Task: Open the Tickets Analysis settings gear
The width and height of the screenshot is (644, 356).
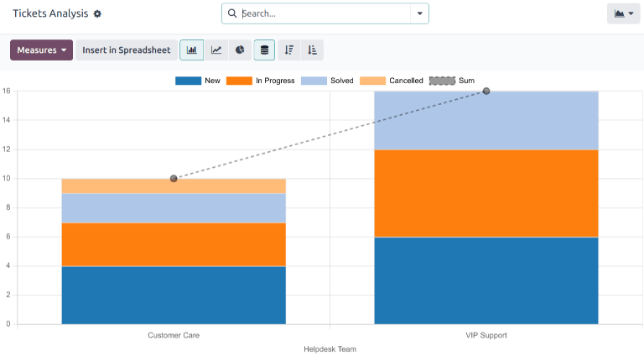Action: point(97,14)
